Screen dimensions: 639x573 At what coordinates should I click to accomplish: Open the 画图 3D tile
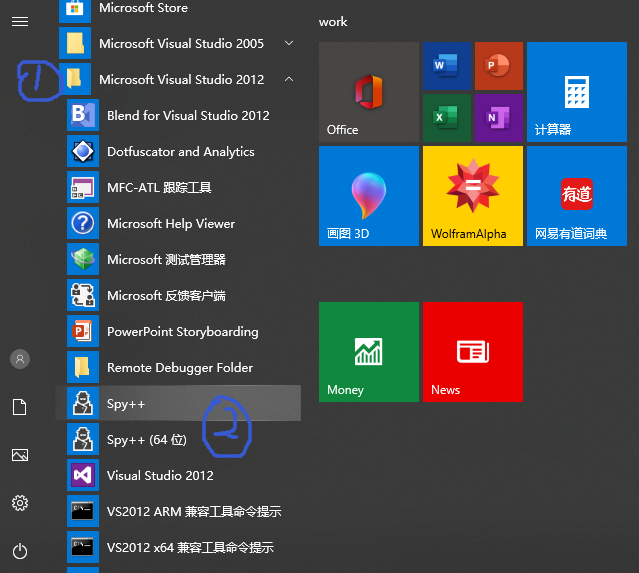click(369, 196)
